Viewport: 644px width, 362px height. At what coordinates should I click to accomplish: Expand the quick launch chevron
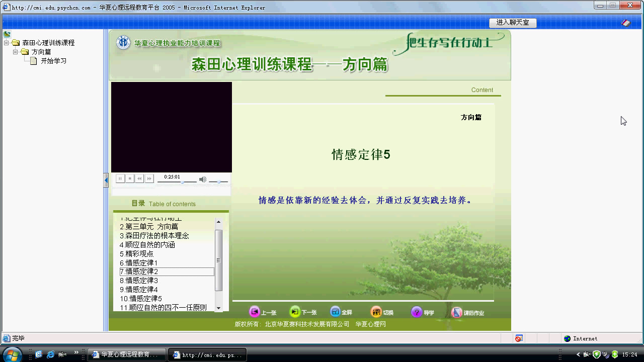(76, 353)
